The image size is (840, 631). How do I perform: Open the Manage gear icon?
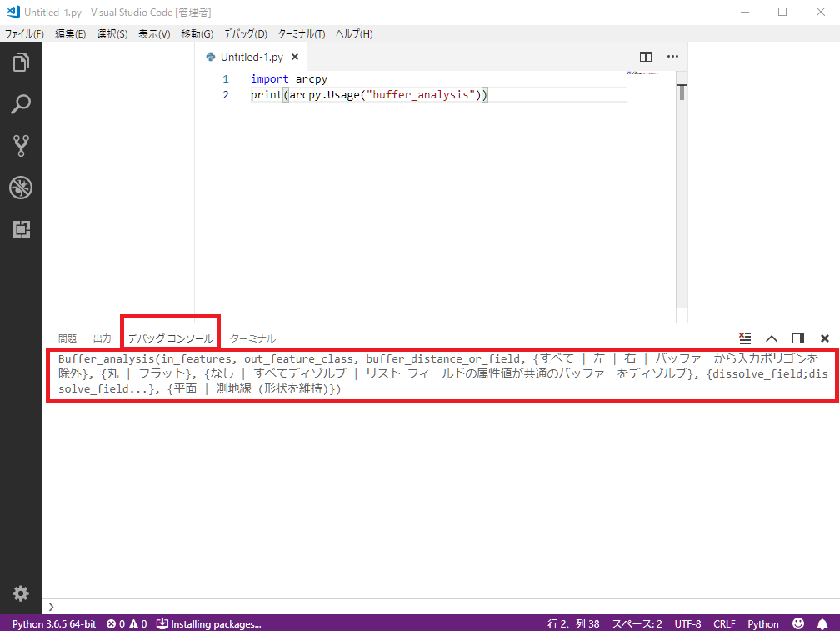[20, 593]
